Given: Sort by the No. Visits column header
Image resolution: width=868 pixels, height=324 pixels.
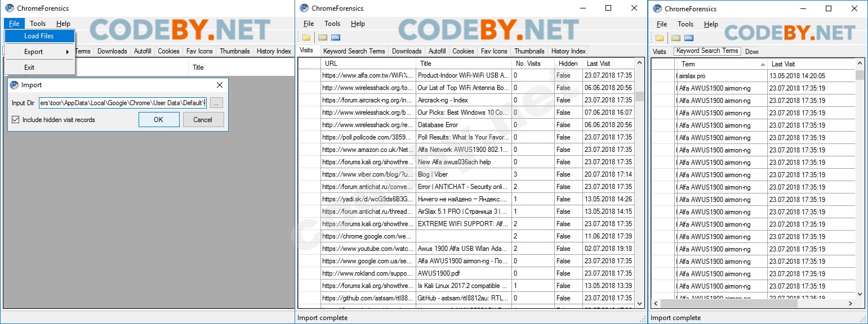Looking at the screenshot, I should tap(533, 63).
